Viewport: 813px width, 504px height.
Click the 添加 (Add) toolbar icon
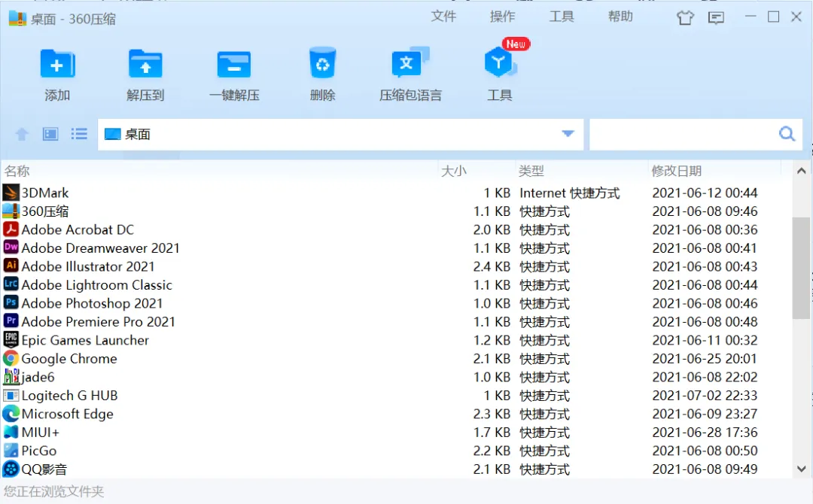tap(57, 64)
